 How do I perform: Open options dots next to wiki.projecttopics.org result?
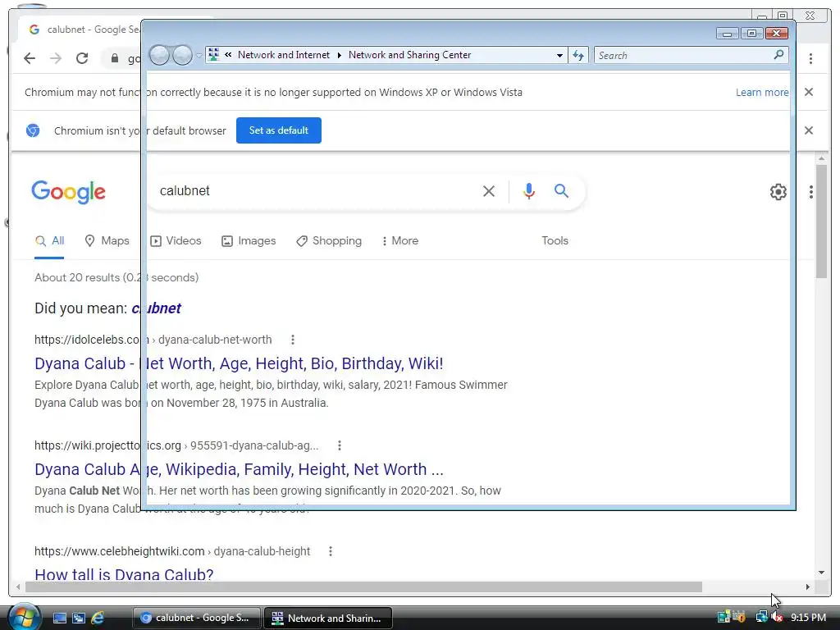click(x=339, y=445)
